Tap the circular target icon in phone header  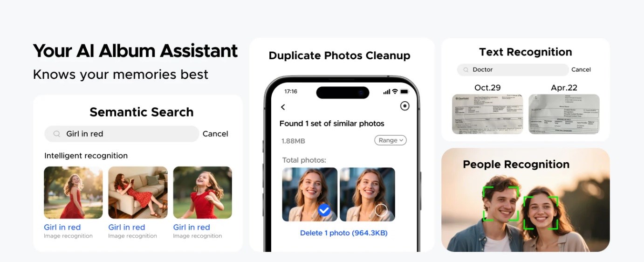405,106
